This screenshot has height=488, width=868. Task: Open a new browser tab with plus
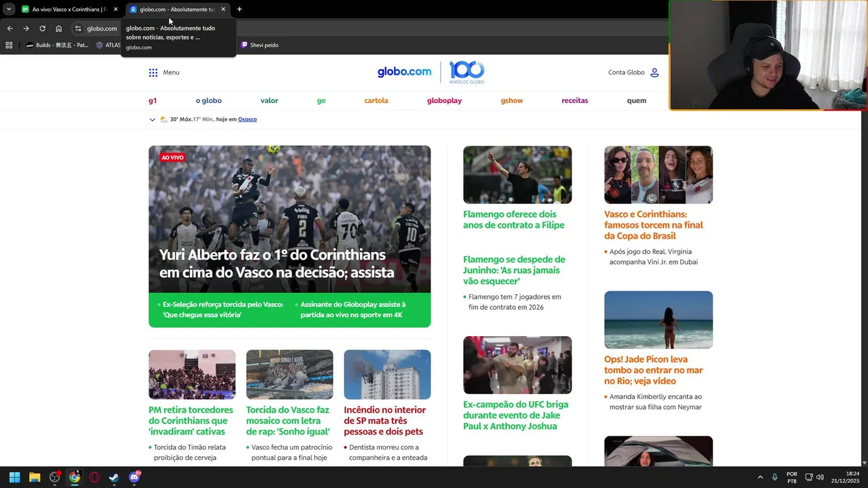click(x=239, y=9)
